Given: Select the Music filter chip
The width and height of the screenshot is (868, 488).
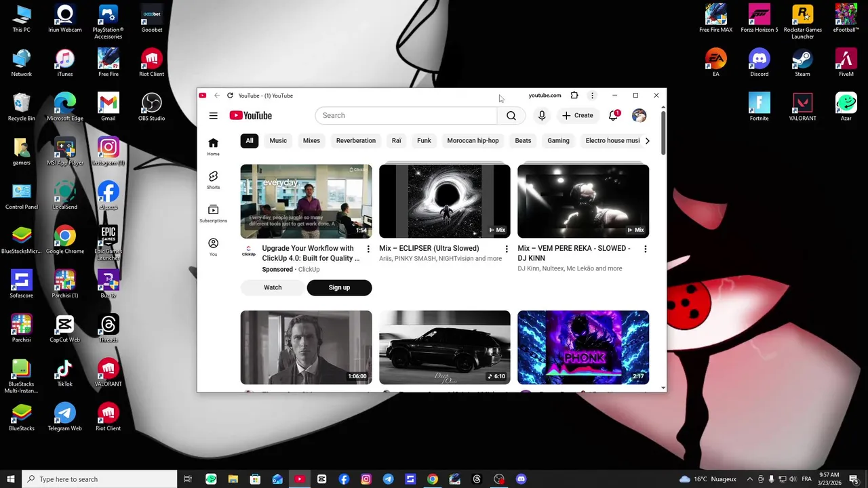Looking at the screenshot, I should click(x=278, y=141).
